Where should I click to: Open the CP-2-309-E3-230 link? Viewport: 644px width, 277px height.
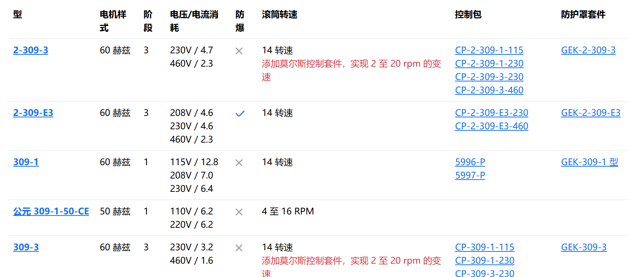[491, 113]
